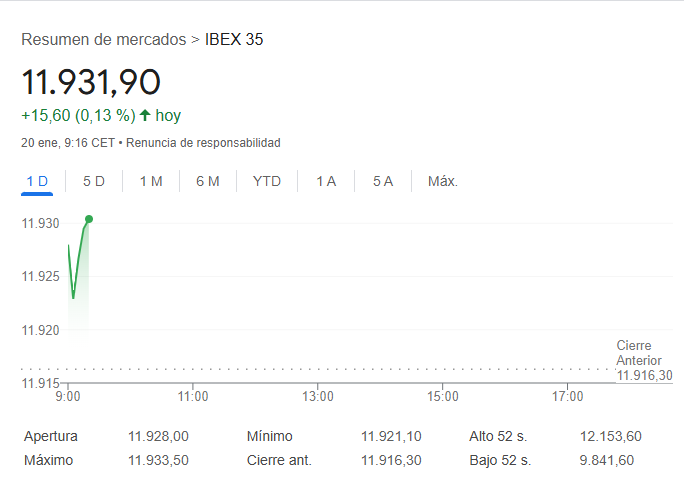Image resolution: width=684 pixels, height=479 pixels.
Task: Click the green current-price dot on chart
Action: (89, 219)
